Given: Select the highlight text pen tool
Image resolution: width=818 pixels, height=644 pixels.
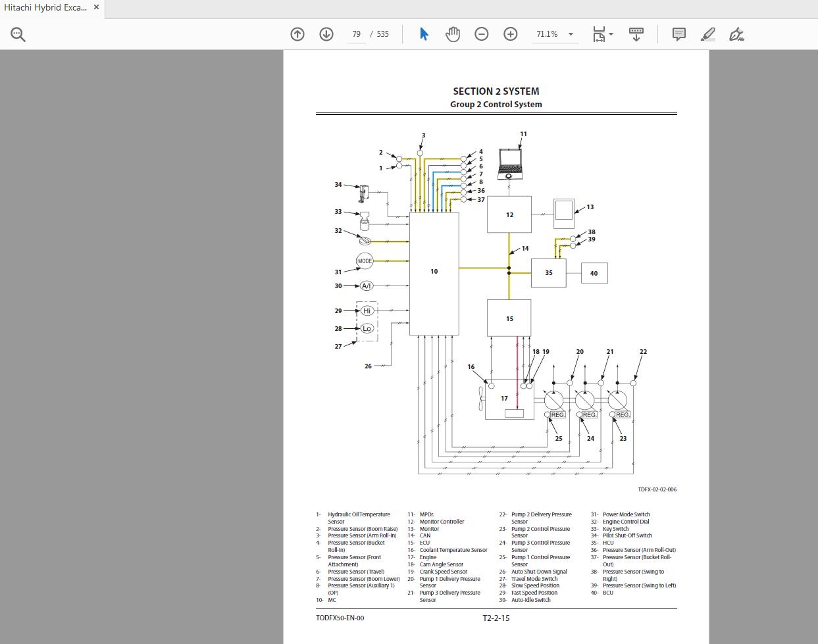Looking at the screenshot, I should pyautogui.click(x=708, y=34).
